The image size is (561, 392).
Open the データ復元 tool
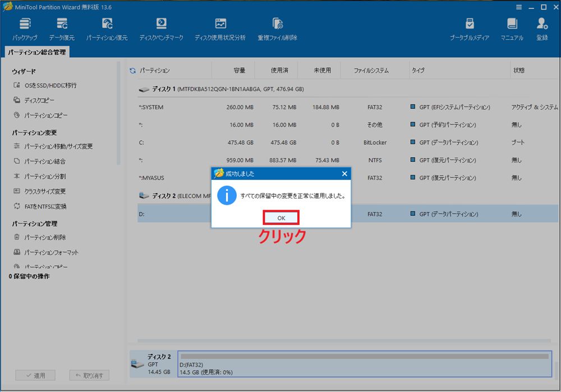click(x=62, y=29)
